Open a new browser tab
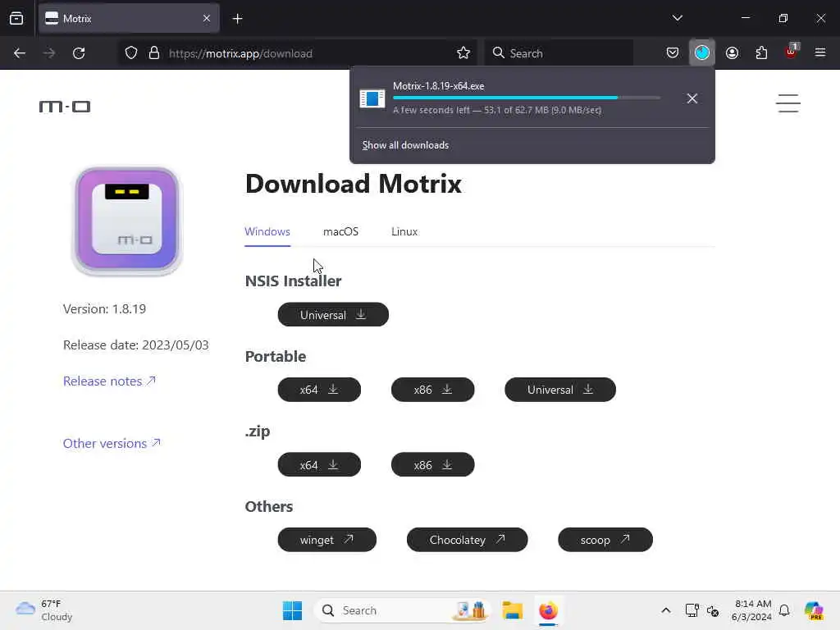The image size is (840, 630). point(237,19)
